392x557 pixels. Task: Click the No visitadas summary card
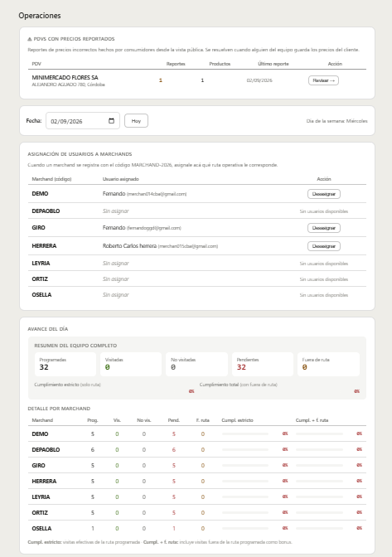(196, 364)
